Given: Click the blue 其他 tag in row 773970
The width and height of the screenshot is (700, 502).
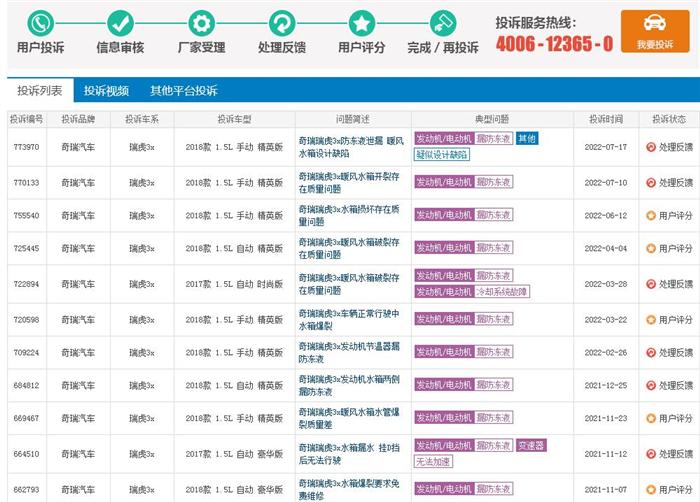Looking at the screenshot, I should 527,138.
